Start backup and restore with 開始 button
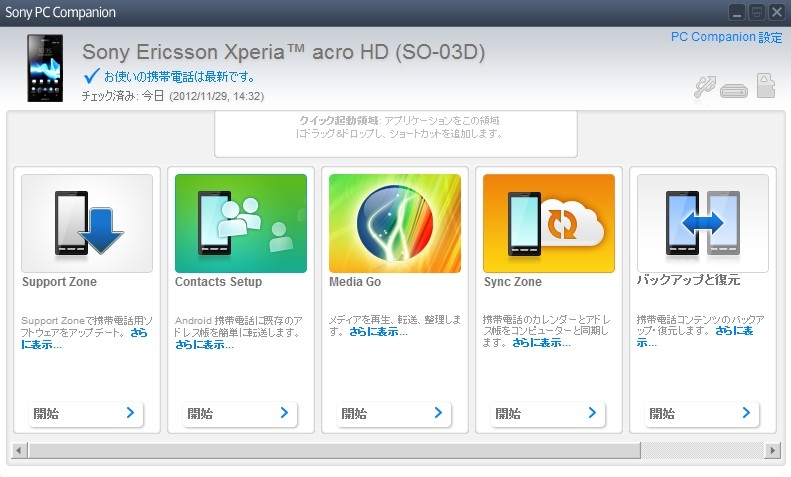This screenshot has width=791, height=477. pos(702,413)
